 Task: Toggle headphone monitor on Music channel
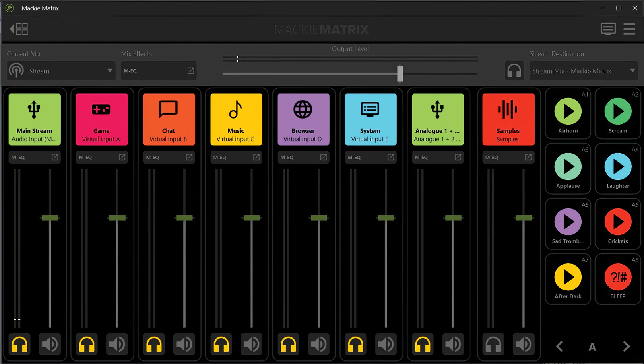pos(221,344)
